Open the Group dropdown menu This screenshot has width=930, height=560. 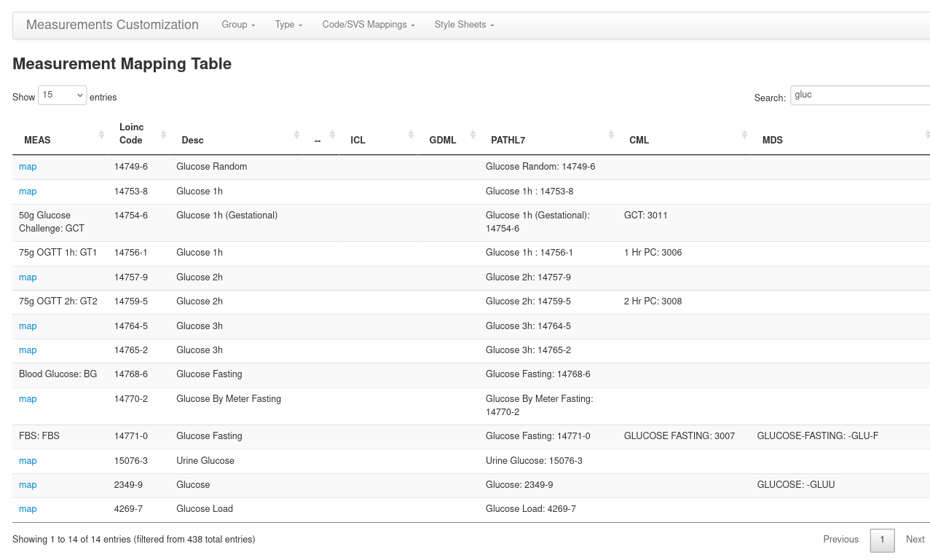[x=238, y=24]
